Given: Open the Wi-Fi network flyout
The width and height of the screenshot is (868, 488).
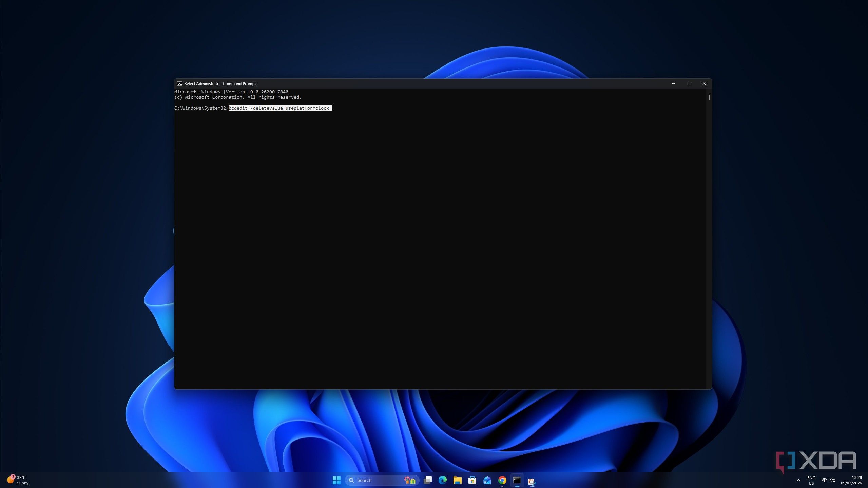Looking at the screenshot, I should click(x=824, y=480).
